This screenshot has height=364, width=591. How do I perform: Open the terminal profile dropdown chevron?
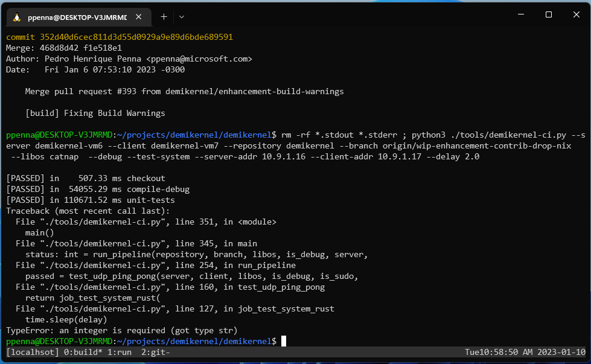pyautogui.click(x=180, y=17)
